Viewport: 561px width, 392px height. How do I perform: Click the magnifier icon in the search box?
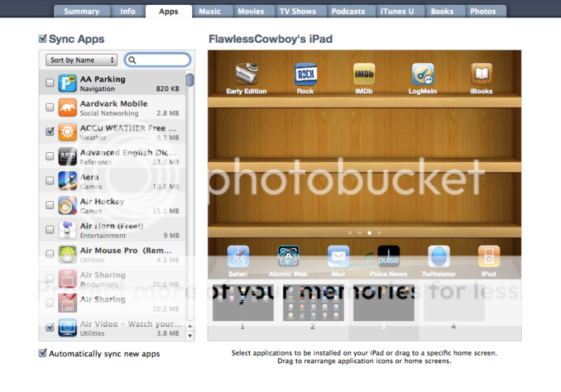[x=132, y=60]
